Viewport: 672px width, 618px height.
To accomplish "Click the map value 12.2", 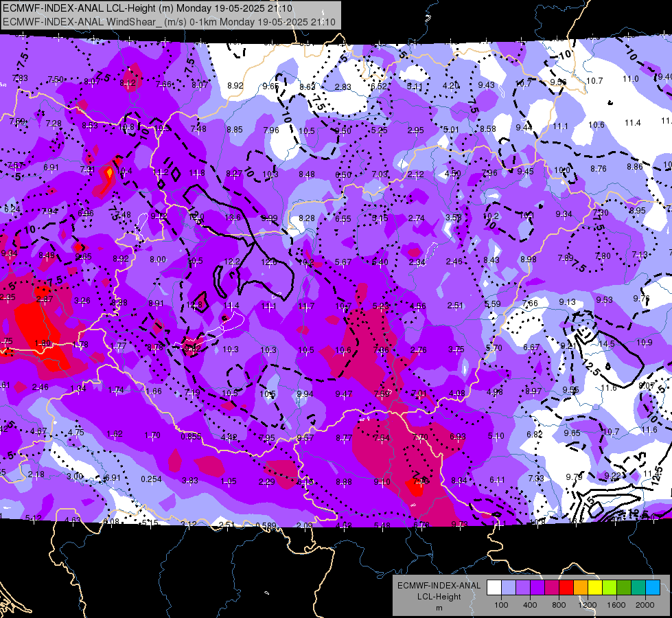I will click(x=232, y=262).
